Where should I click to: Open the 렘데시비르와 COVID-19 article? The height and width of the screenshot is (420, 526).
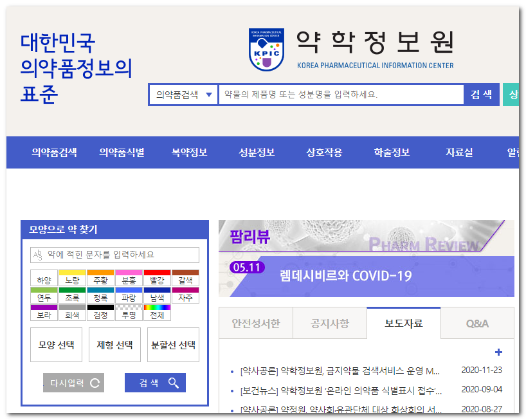(x=346, y=276)
